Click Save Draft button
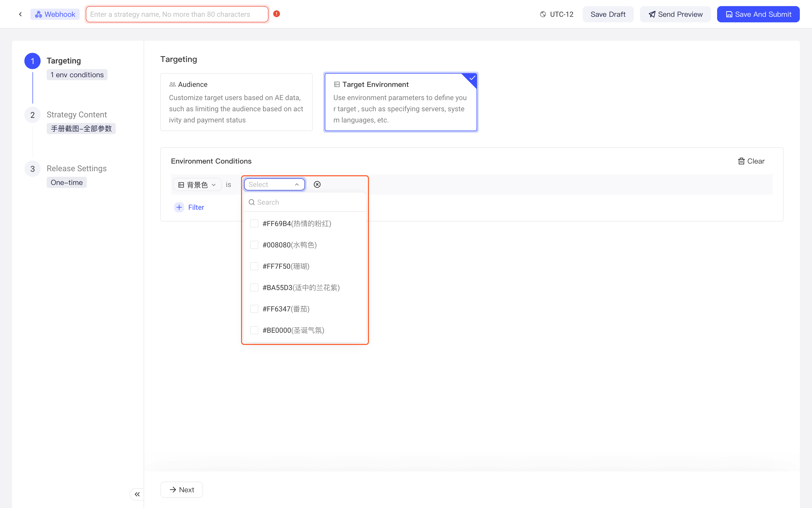This screenshot has width=812, height=508. (608, 14)
